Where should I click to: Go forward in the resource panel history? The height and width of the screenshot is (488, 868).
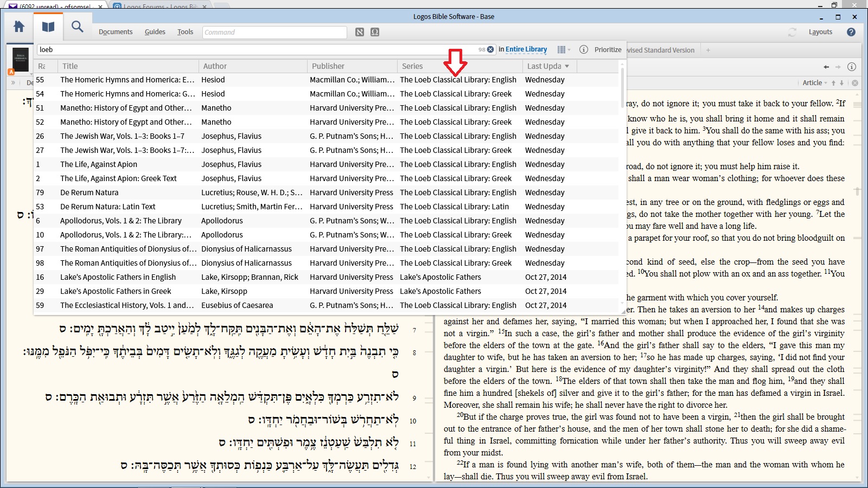[x=838, y=67]
